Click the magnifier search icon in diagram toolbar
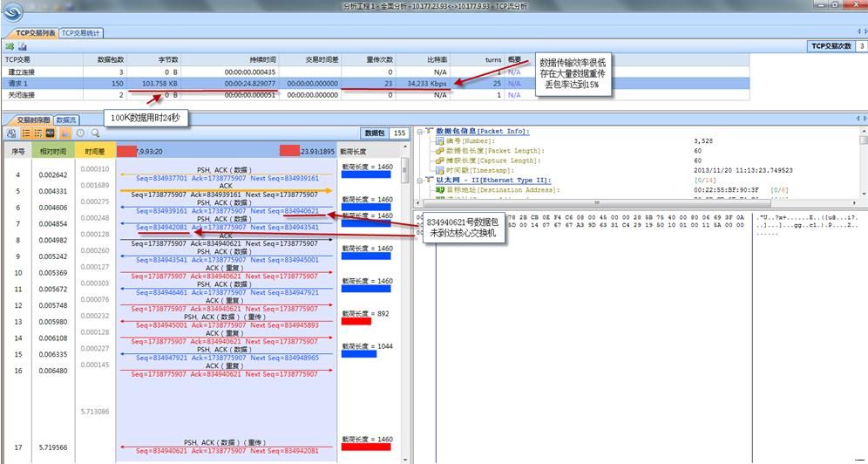The height and width of the screenshot is (464, 868). click(94, 133)
